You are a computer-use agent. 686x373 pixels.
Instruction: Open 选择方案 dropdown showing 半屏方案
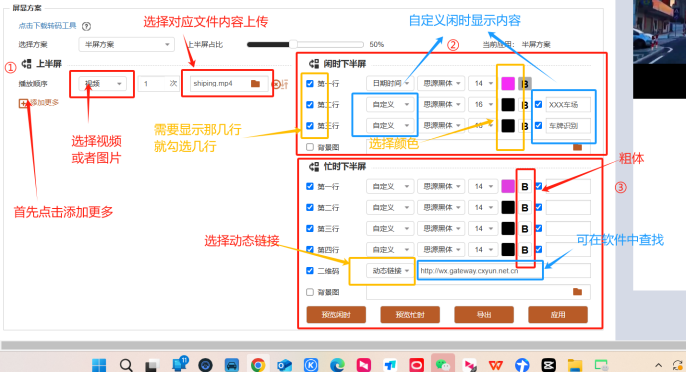point(126,45)
